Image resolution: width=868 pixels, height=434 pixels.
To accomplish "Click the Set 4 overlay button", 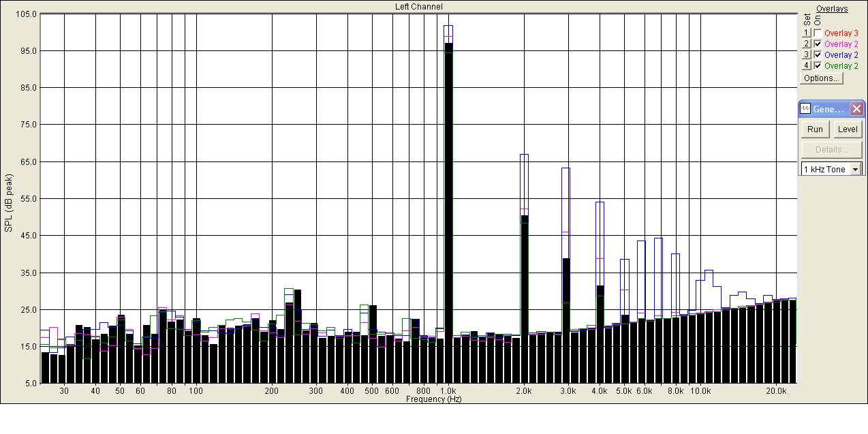I will (806, 66).
